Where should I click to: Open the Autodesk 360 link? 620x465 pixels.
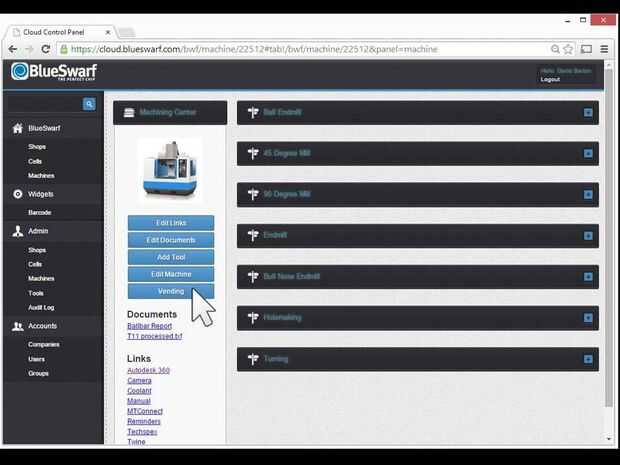148,370
